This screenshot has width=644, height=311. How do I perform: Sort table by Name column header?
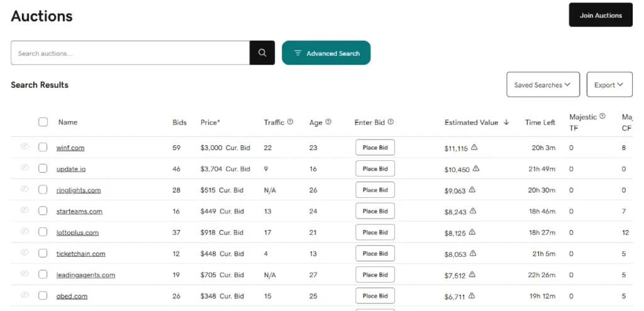(x=68, y=122)
